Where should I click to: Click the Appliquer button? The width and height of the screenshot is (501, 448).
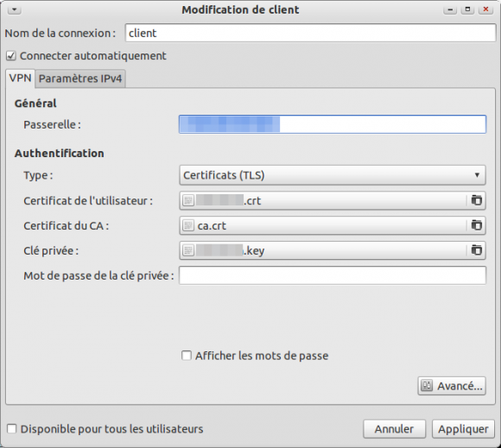click(463, 429)
